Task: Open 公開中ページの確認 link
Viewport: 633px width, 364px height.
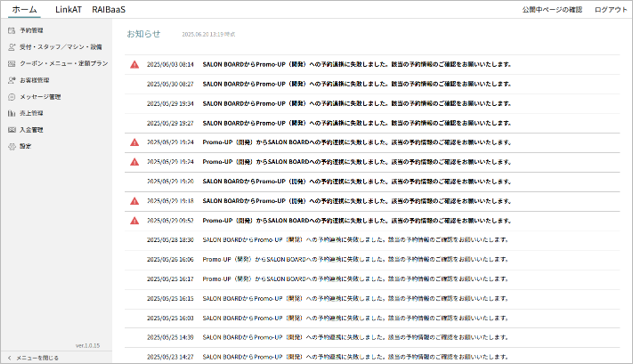Action: pos(552,10)
